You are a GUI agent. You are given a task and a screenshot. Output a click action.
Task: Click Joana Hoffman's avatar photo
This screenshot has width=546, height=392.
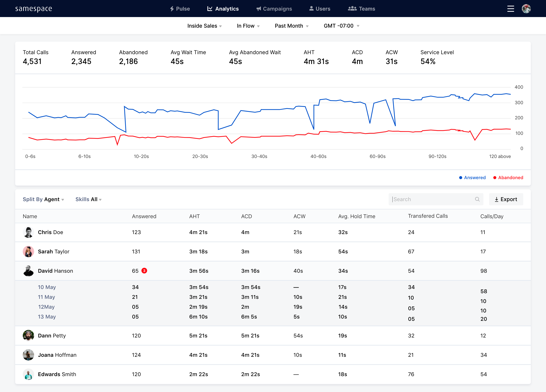tap(28, 355)
